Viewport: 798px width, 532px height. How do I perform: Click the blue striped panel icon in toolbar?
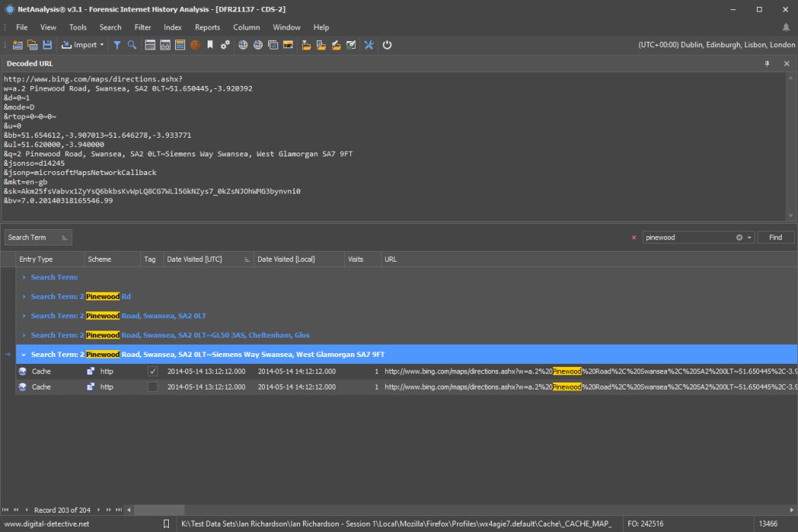pos(181,45)
